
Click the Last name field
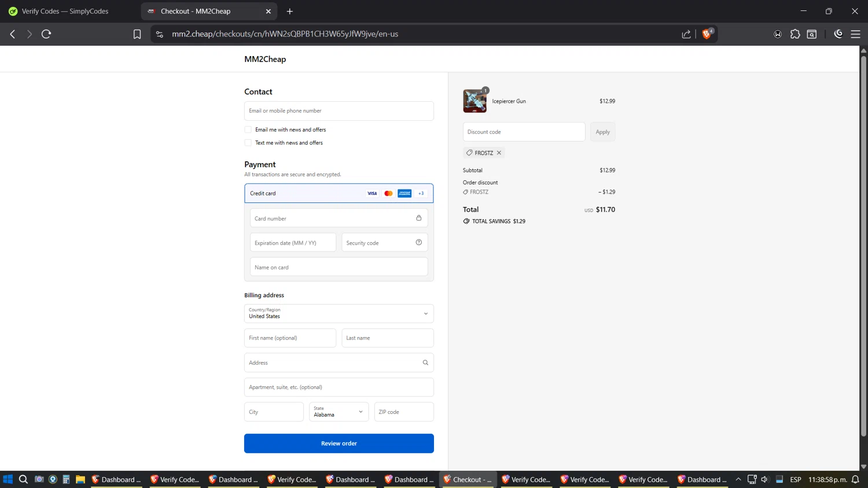click(x=388, y=338)
